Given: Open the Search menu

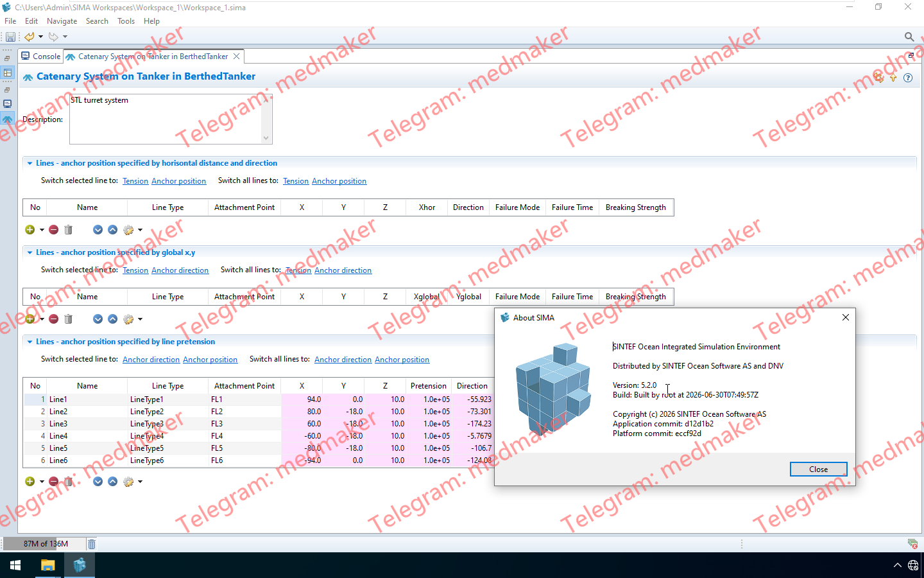Looking at the screenshot, I should 97,21.
